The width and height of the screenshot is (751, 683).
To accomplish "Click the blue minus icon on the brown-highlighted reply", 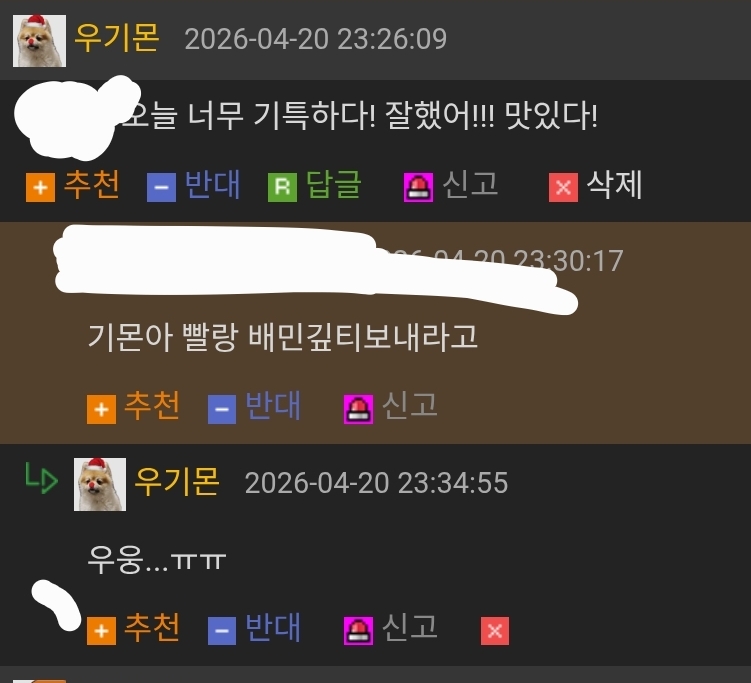I will coord(222,410).
